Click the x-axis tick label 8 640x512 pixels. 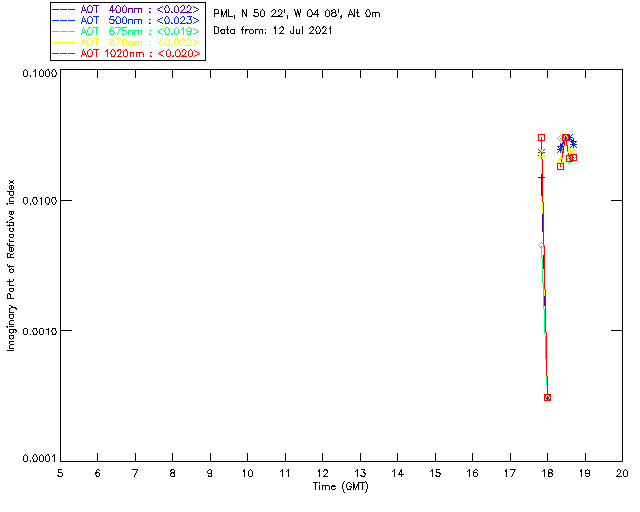[173, 473]
